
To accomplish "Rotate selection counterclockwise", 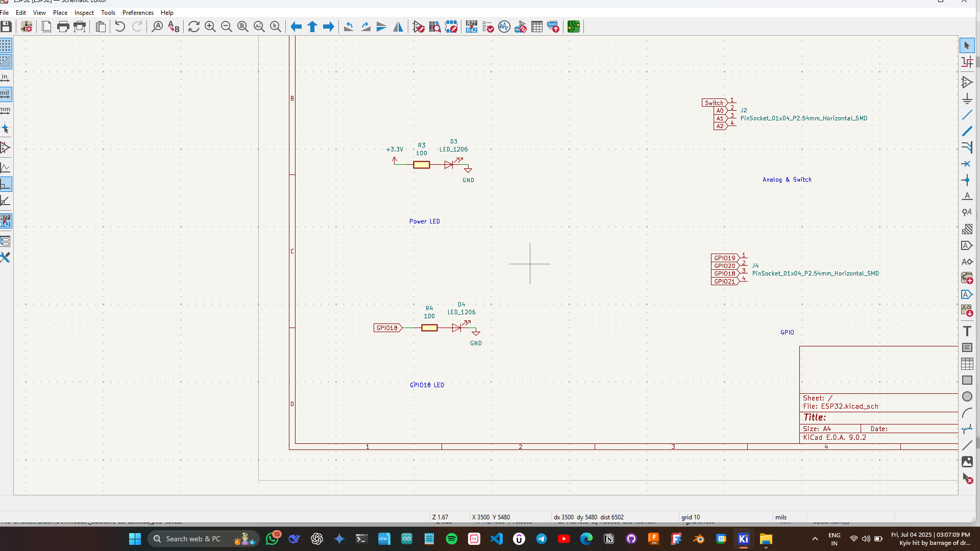I will pos(349,27).
